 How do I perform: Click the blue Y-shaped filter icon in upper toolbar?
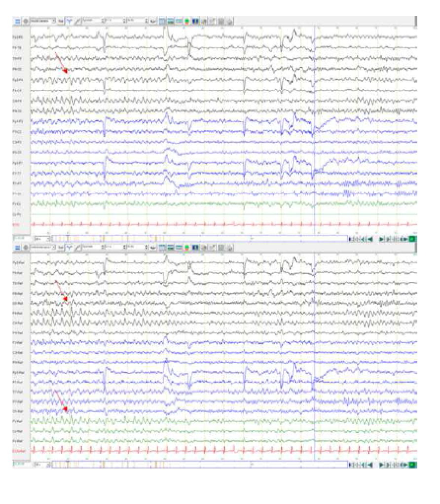69,21
